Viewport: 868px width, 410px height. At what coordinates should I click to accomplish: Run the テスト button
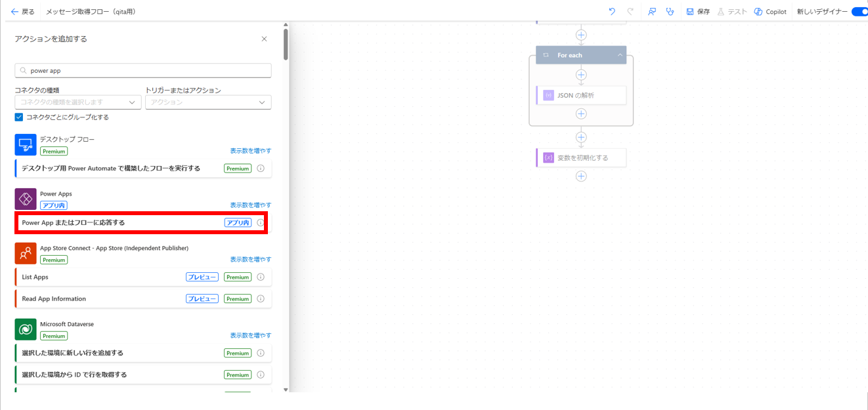click(x=732, y=11)
